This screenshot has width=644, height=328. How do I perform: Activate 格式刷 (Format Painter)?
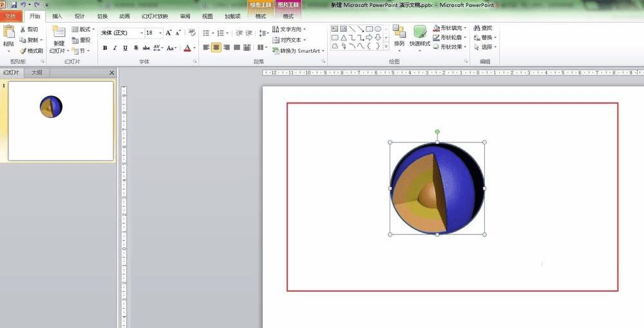[31, 51]
